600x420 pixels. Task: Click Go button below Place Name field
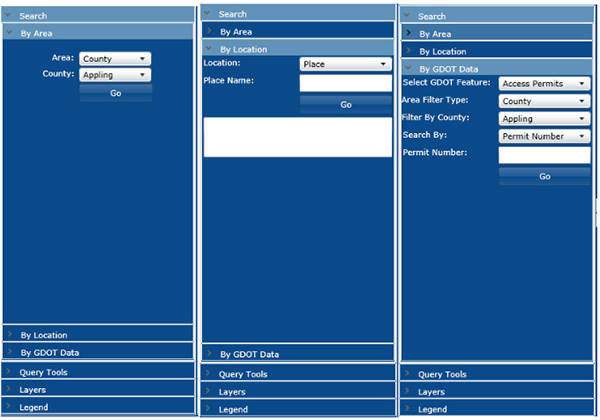[x=346, y=104]
